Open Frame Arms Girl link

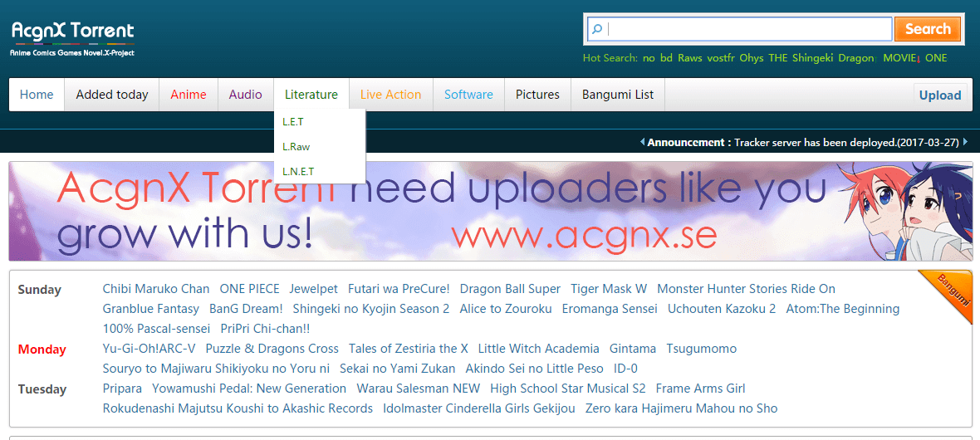[700, 389]
